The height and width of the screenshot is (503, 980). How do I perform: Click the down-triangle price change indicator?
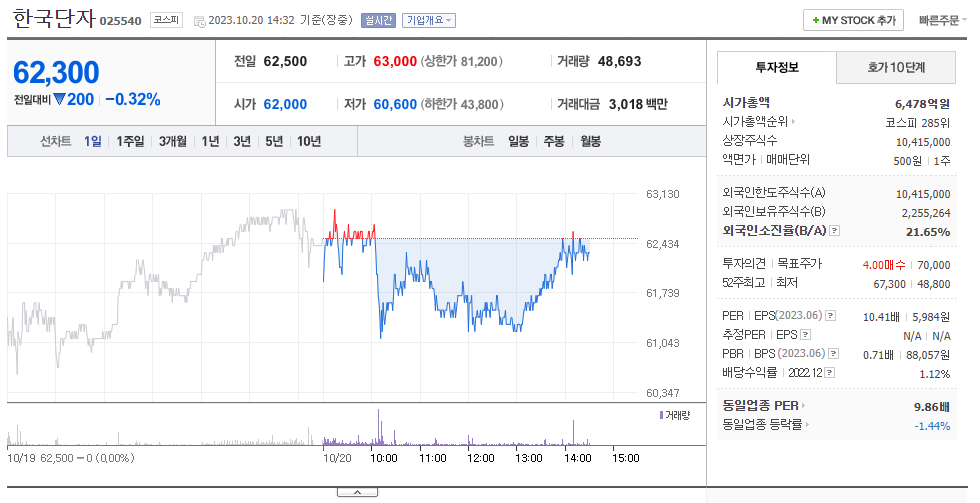click(59, 99)
